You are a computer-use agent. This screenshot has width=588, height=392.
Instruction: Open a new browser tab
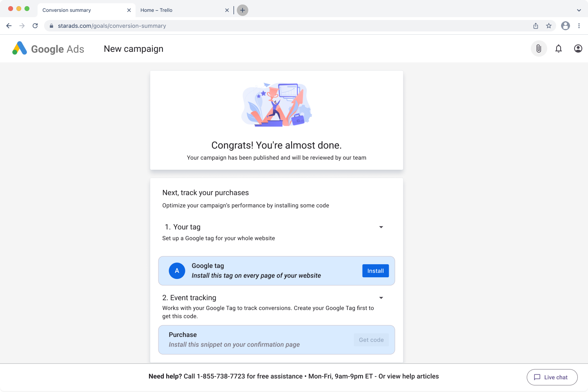coord(243,10)
